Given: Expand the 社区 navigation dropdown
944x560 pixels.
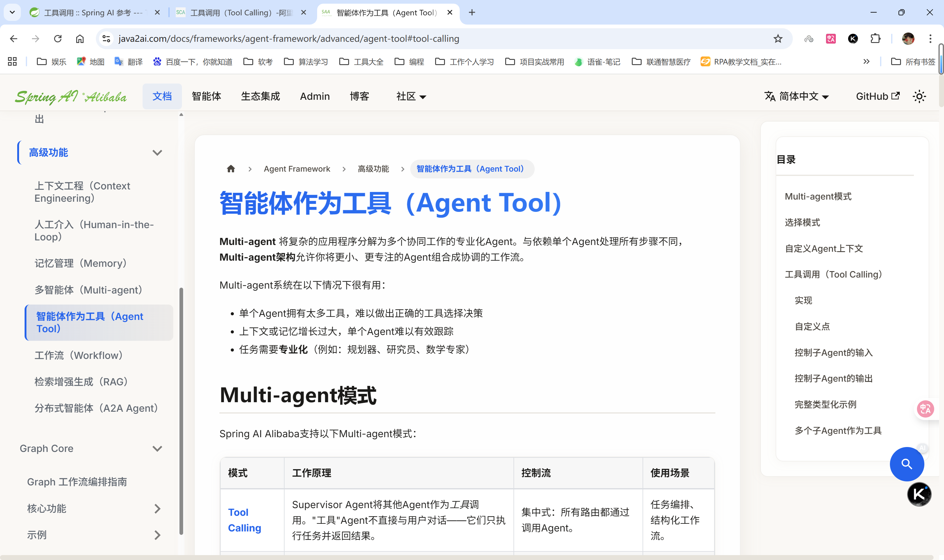Looking at the screenshot, I should [x=411, y=97].
